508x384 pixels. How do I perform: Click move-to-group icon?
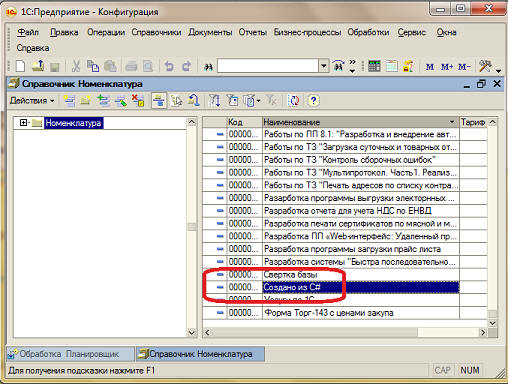point(176,100)
